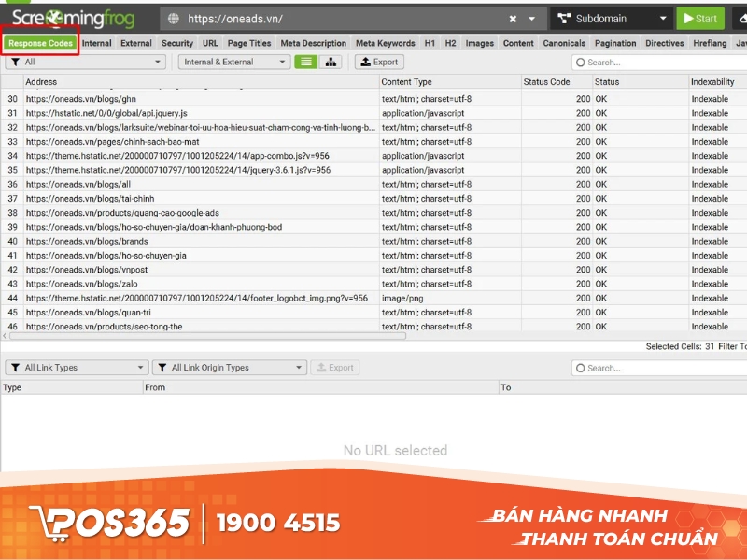Click the disabled Export button in links panel
Screen dimensions: 747x560
tap(334, 367)
